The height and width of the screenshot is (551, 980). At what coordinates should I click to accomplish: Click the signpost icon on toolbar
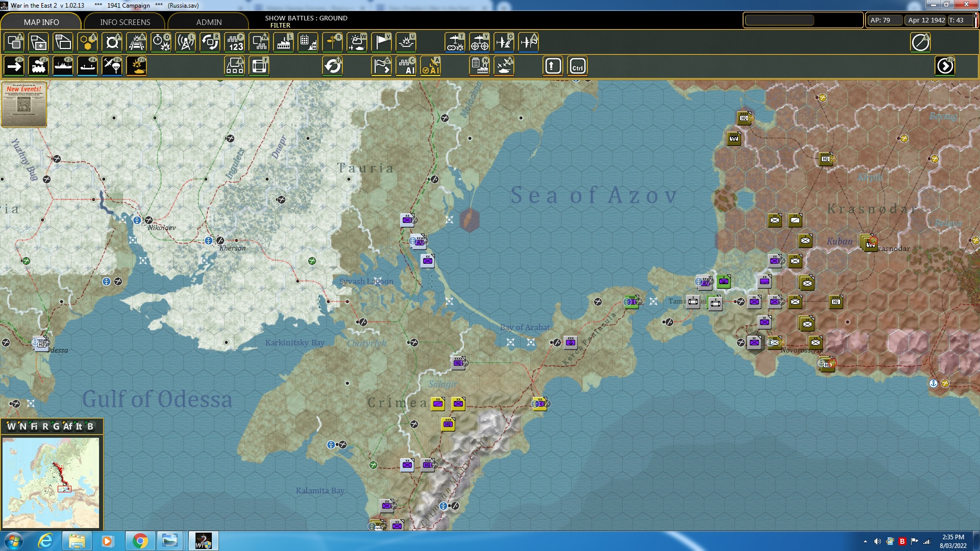point(332,42)
